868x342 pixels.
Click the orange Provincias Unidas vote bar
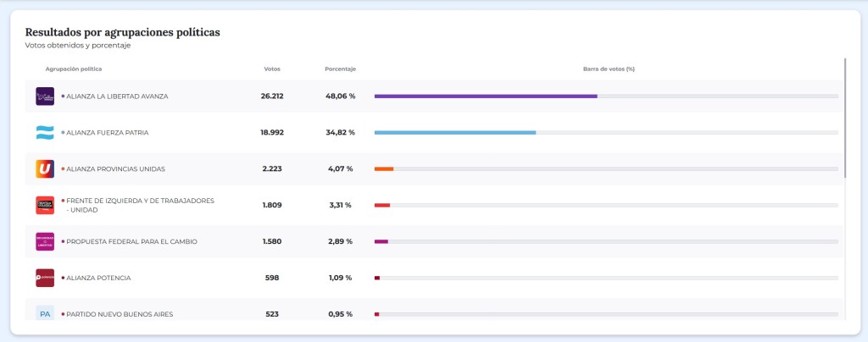(x=384, y=169)
